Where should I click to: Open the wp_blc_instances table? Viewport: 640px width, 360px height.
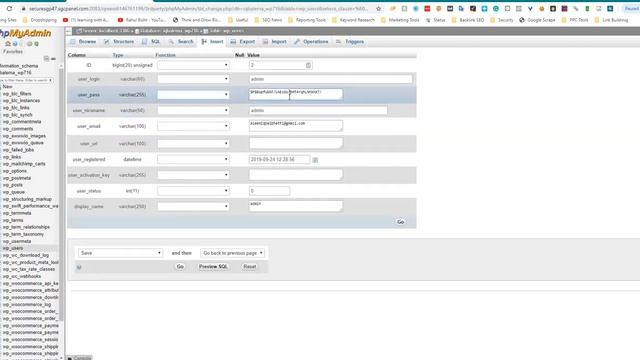[x=21, y=101]
